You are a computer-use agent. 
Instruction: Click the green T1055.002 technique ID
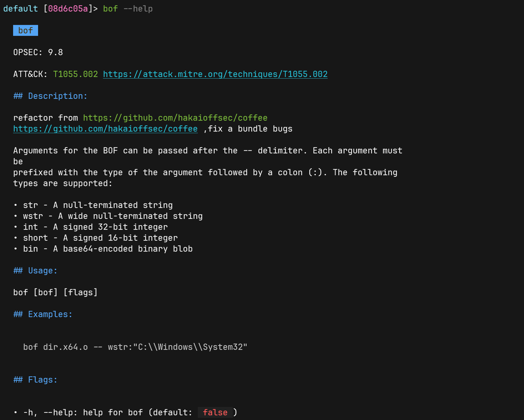pos(76,74)
